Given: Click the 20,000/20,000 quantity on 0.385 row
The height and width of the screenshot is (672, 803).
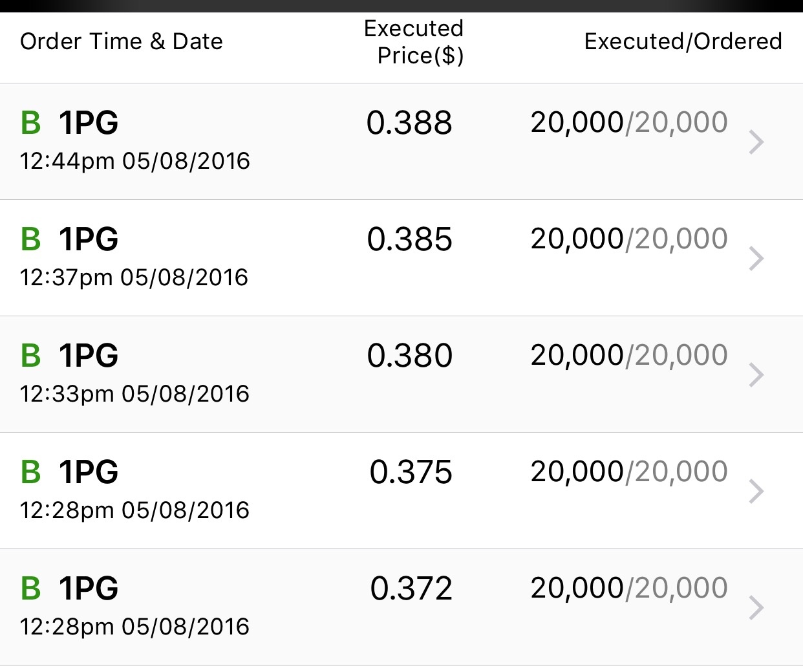Looking at the screenshot, I should pyautogui.click(x=629, y=239).
